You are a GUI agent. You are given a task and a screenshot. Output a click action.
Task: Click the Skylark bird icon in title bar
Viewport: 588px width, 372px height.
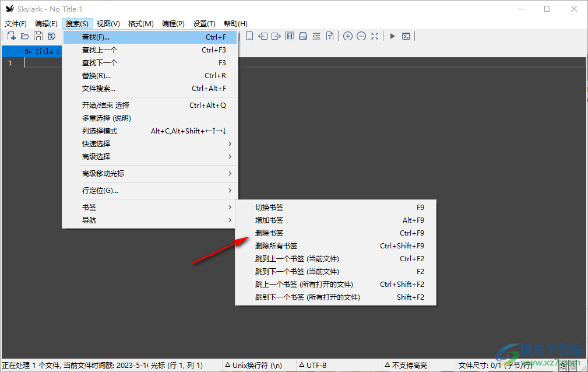point(10,9)
